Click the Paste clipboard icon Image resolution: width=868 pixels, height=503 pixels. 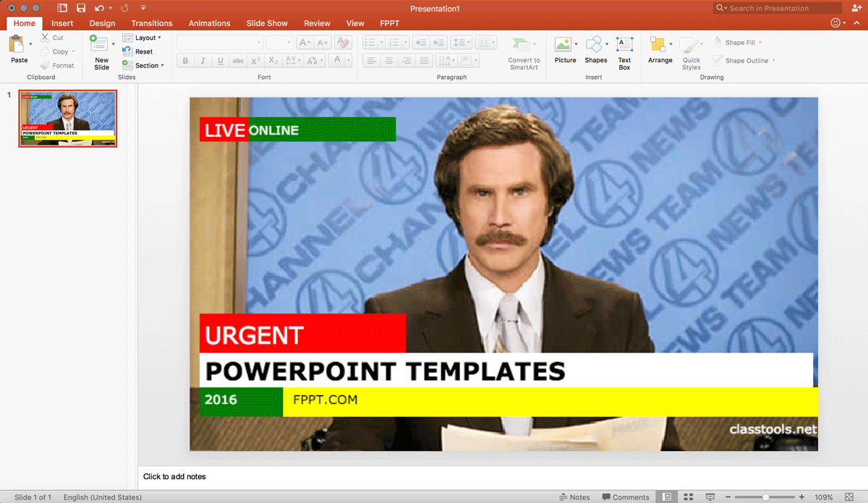[x=17, y=44]
